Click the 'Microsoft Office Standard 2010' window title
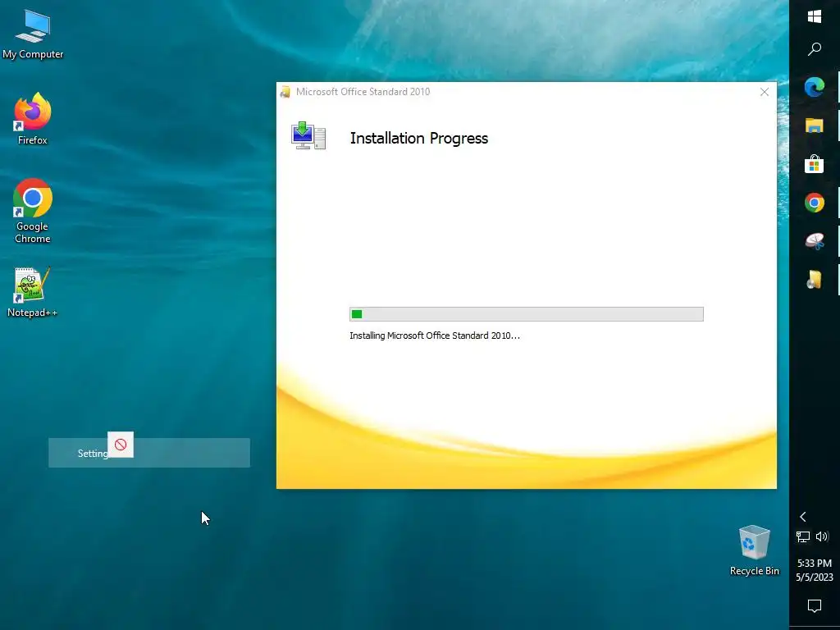The image size is (840, 630). click(363, 92)
